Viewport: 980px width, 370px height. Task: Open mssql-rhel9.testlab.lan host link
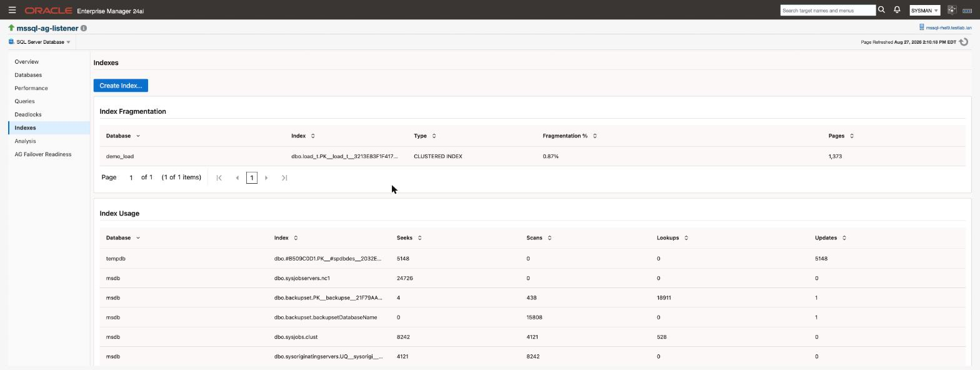[948, 28]
